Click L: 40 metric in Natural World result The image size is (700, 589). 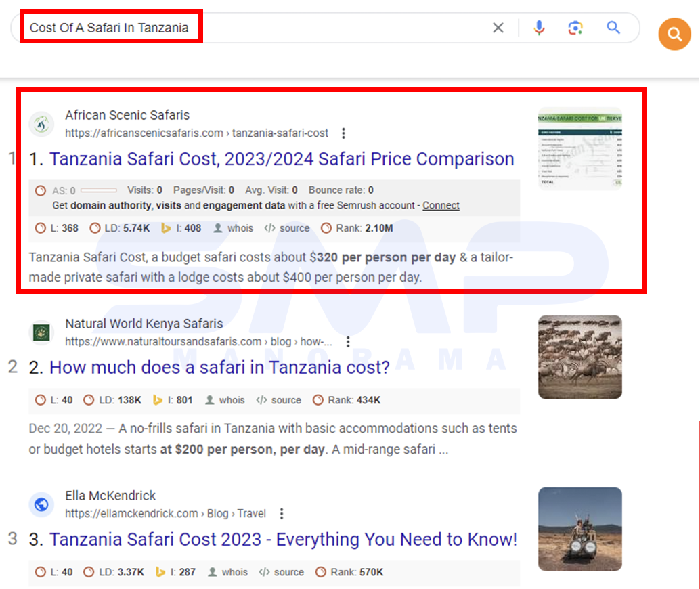tap(54, 400)
